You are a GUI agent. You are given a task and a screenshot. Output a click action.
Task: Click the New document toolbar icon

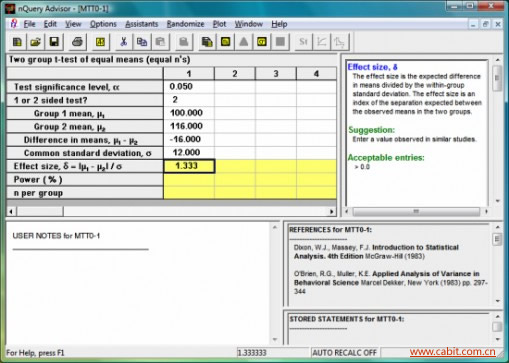tap(17, 42)
